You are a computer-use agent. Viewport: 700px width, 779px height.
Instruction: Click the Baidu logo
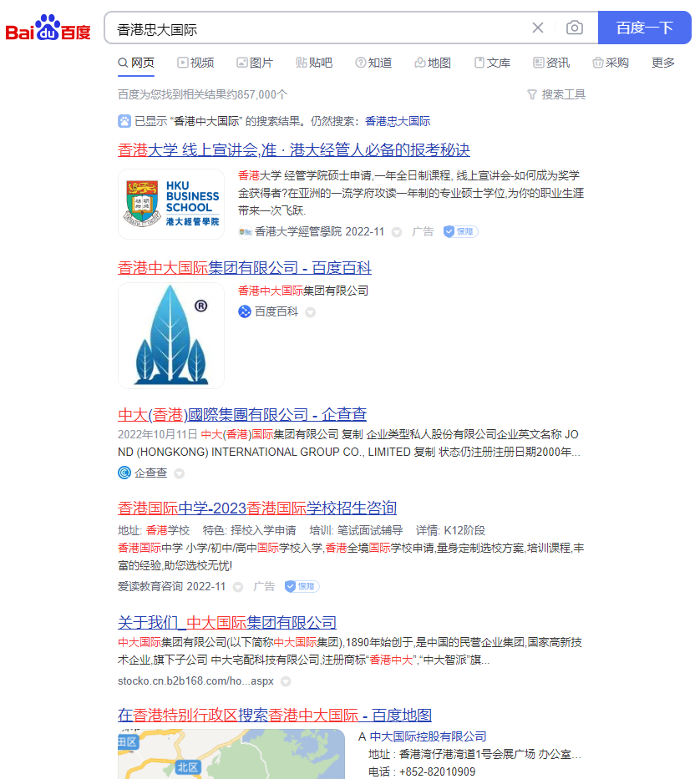coord(48,28)
